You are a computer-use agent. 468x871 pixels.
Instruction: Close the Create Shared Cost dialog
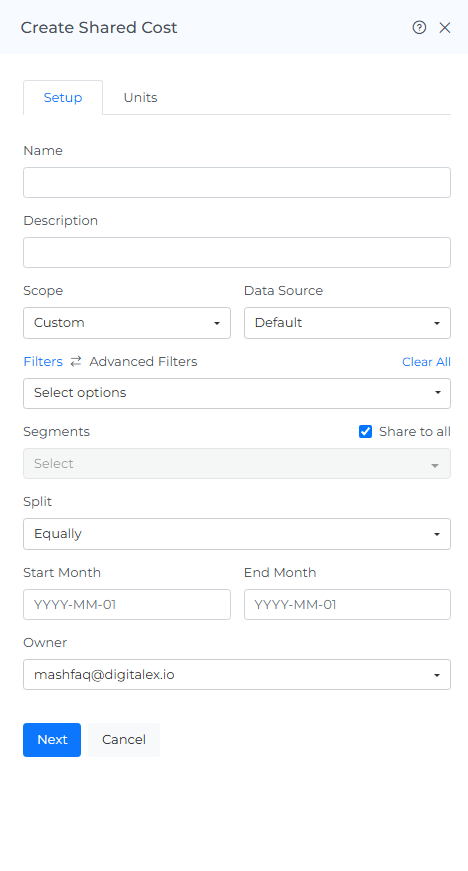coord(445,28)
